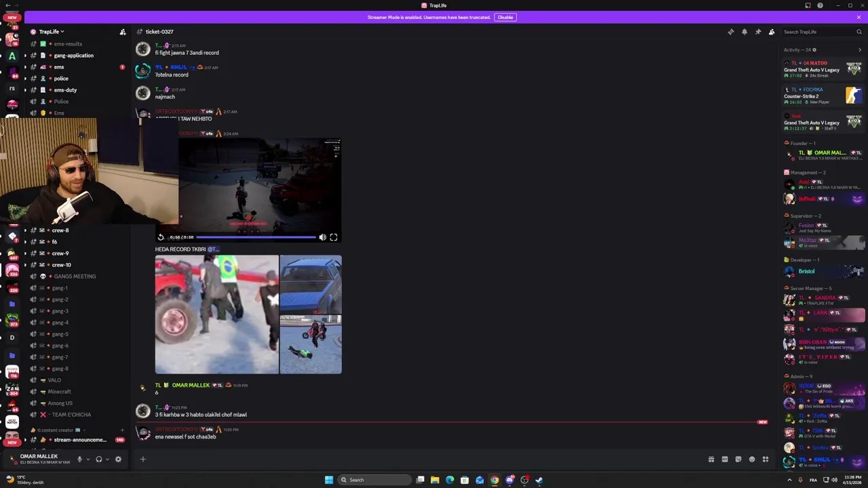The image size is (868, 488).
Task: Open User Settings gear icon
Action: tap(118, 459)
